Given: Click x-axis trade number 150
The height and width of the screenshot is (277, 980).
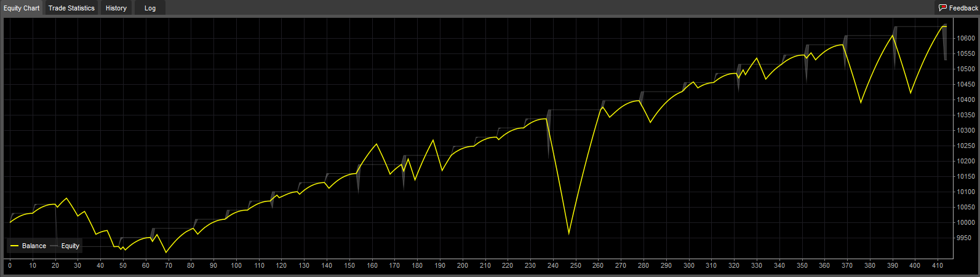Looking at the screenshot, I should tap(349, 265).
